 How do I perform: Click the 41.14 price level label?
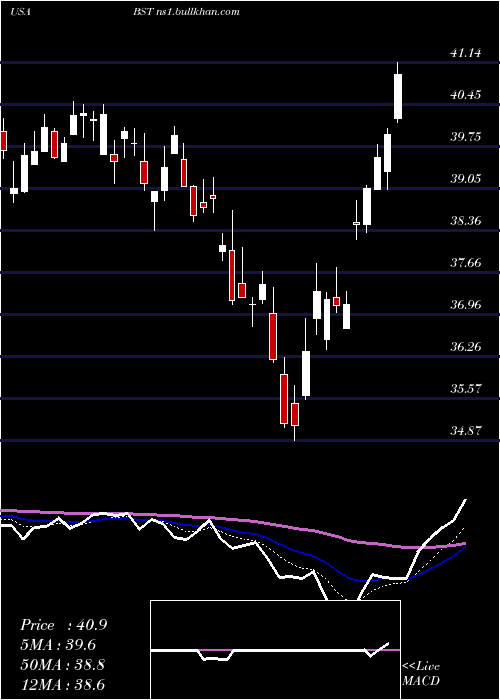click(466, 53)
